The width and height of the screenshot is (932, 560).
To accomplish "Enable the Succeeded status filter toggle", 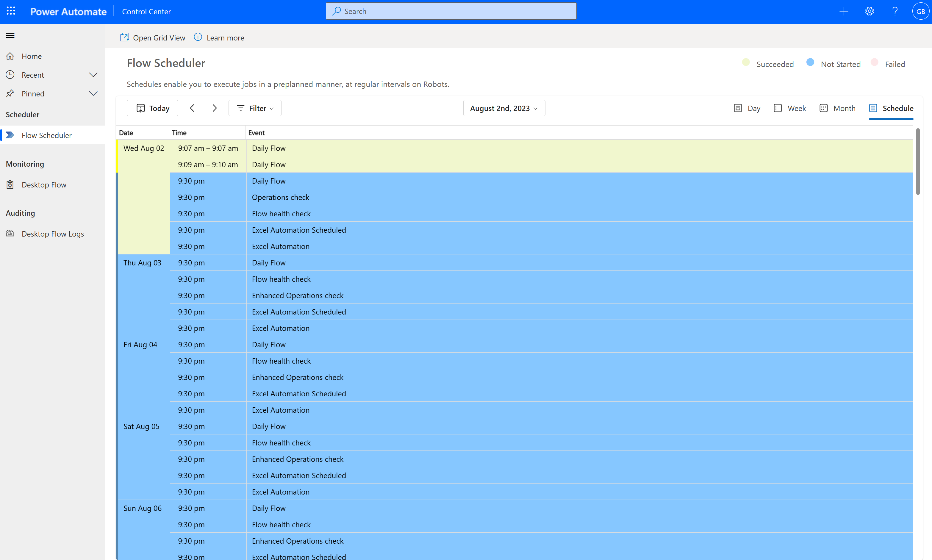I will coord(747,63).
